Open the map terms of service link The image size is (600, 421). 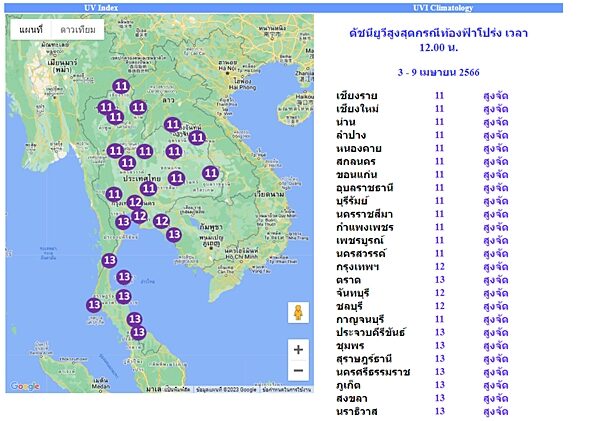(284, 388)
